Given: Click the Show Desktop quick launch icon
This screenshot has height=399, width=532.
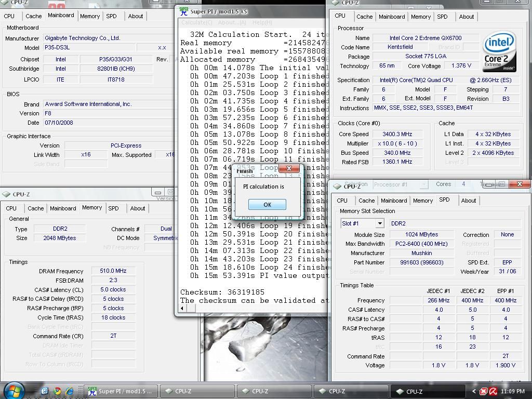Looking at the screenshot, I should click(x=45, y=391).
